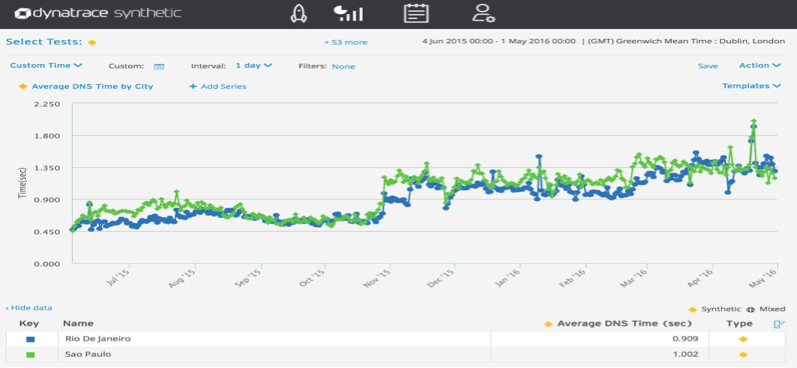This screenshot has height=368, width=797.
Task: Open the Interval 1 day dropdown
Action: 254,66
